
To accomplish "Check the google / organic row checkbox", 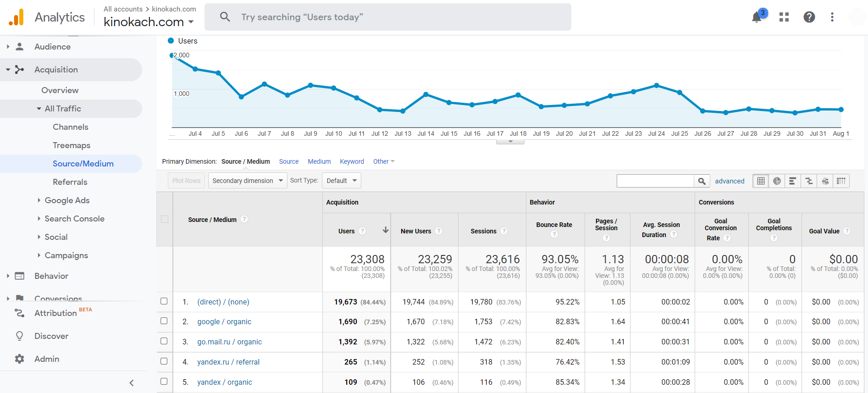I will pos(164,321).
